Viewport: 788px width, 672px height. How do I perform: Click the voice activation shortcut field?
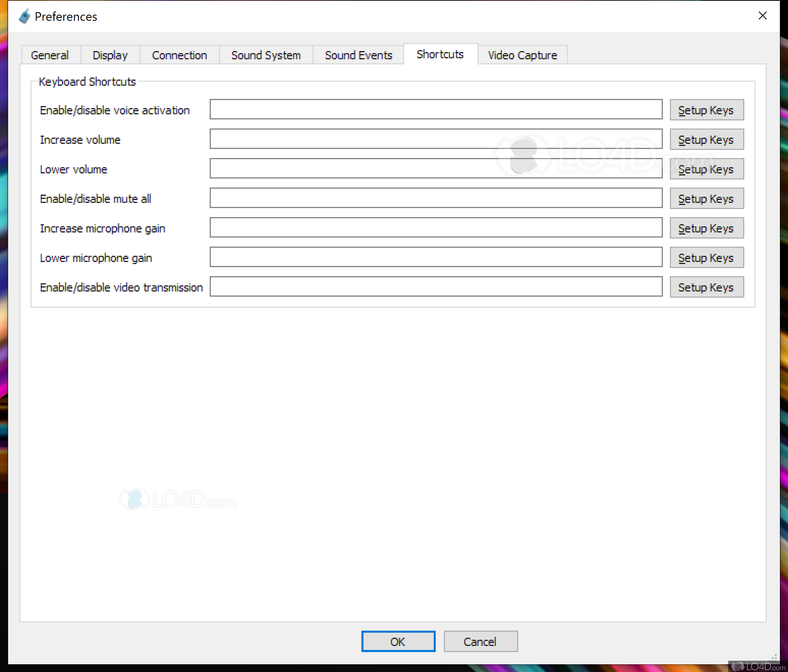coord(436,110)
